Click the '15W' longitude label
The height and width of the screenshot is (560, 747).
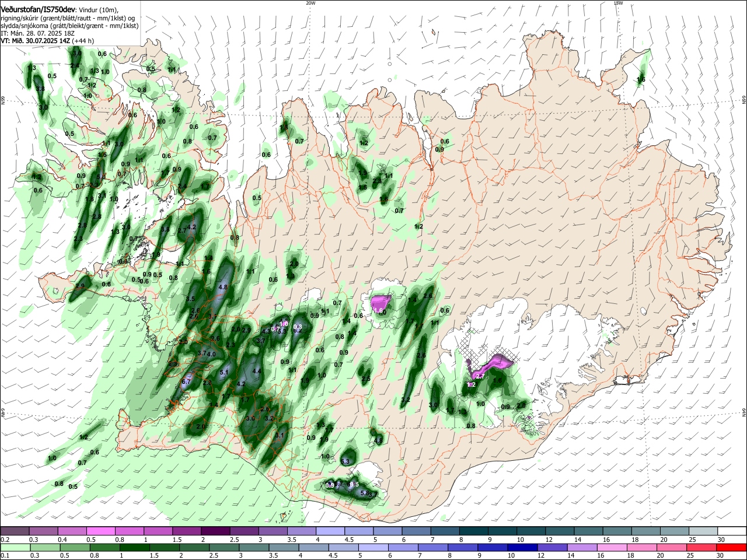618,3
